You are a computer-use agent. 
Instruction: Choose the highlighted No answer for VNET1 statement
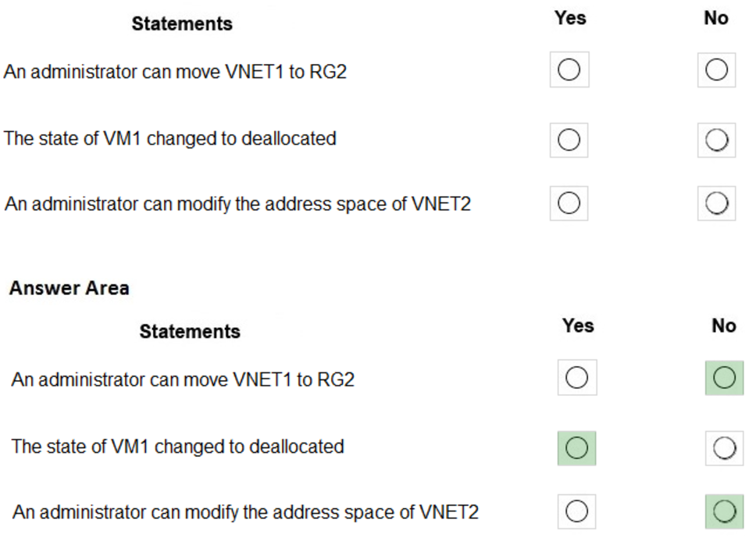725,377
